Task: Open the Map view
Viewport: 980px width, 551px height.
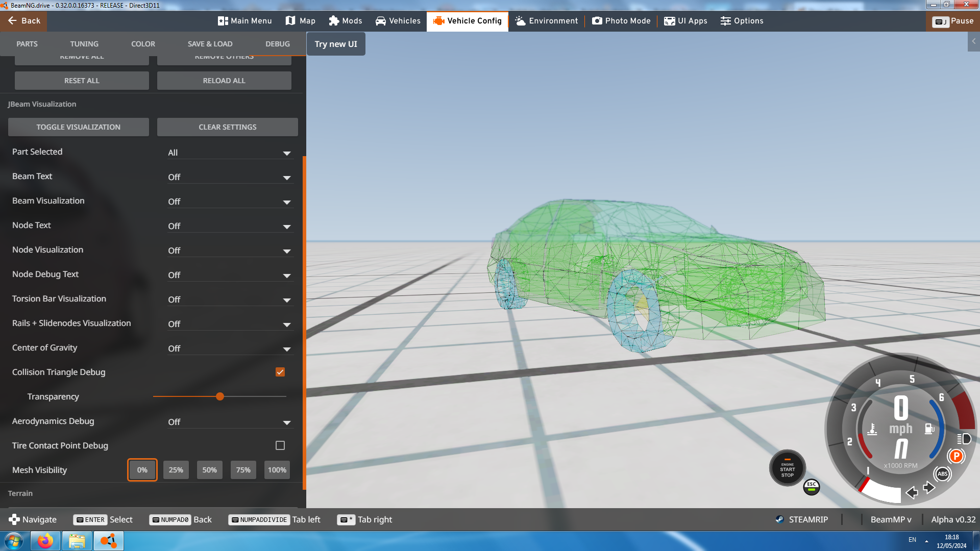Action: click(x=300, y=21)
